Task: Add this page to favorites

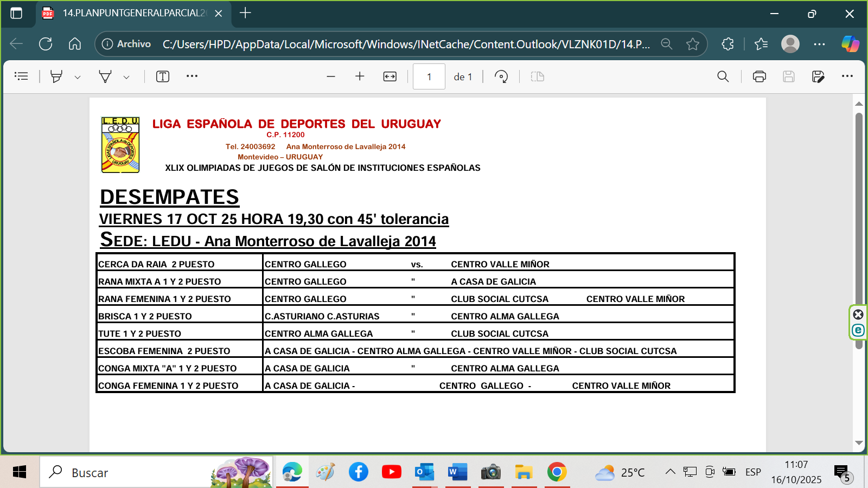Action: [x=693, y=44]
